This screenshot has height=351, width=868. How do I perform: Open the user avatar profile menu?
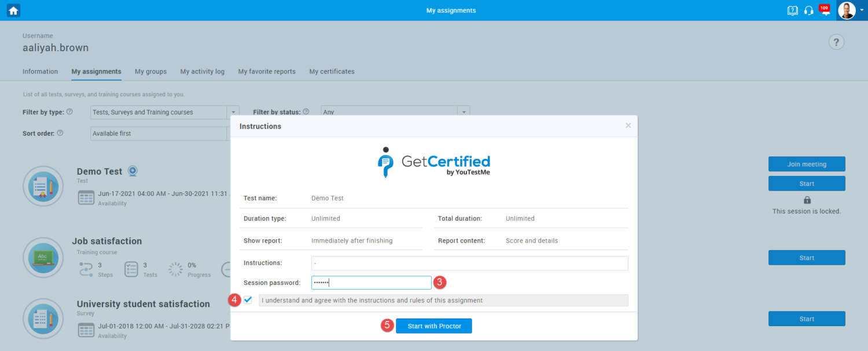coord(847,10)
